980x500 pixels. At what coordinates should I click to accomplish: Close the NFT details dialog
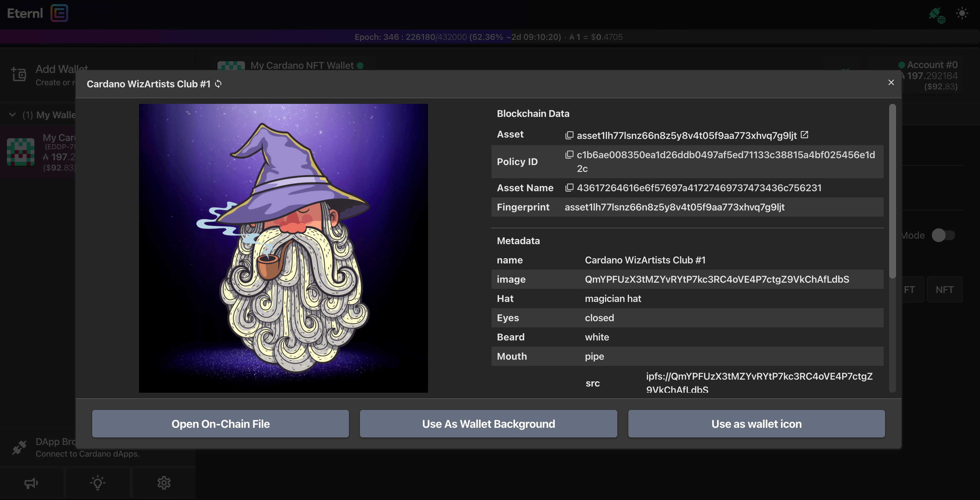point(891,83)
